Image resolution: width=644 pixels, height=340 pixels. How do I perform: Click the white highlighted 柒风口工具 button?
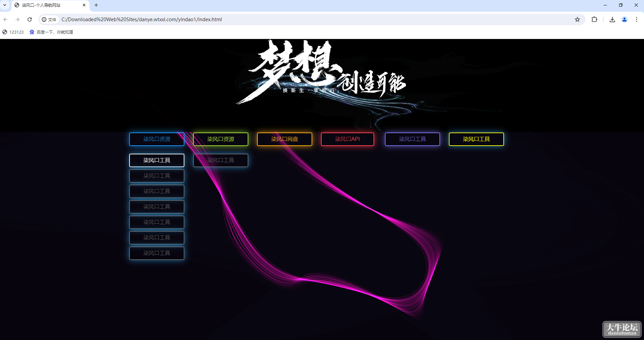tap(157, 160)
